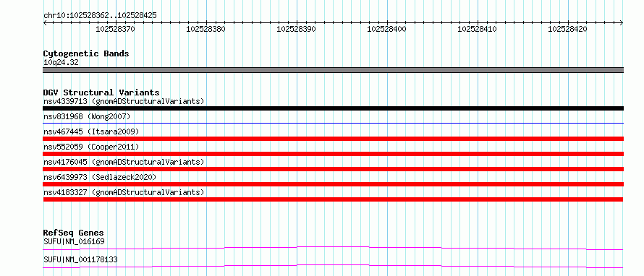Viewport: 644px width, 276px height.
Task: Open the RefSeq Genes track heading
Action: [74, 233]
